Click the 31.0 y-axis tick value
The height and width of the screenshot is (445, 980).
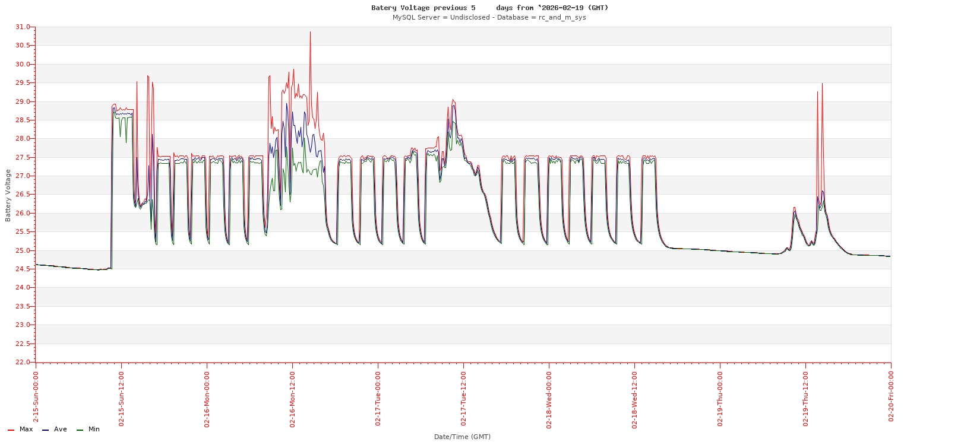tap(23, 27)
